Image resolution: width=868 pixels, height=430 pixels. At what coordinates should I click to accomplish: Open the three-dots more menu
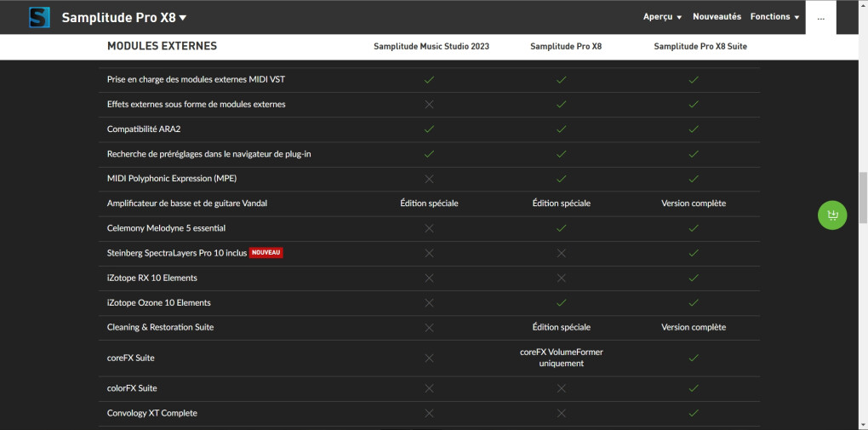point(820,17)
